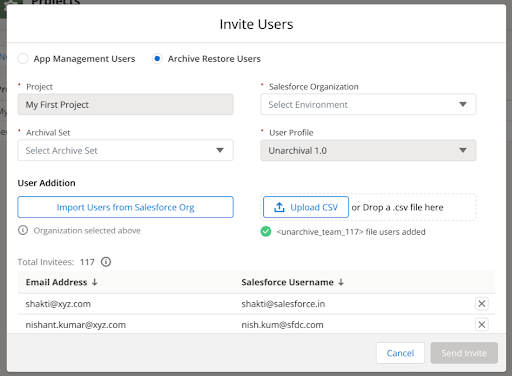Click the info icon beside Organization selected above
This screenshot has width=512, height=376.
tap(23, 230)
